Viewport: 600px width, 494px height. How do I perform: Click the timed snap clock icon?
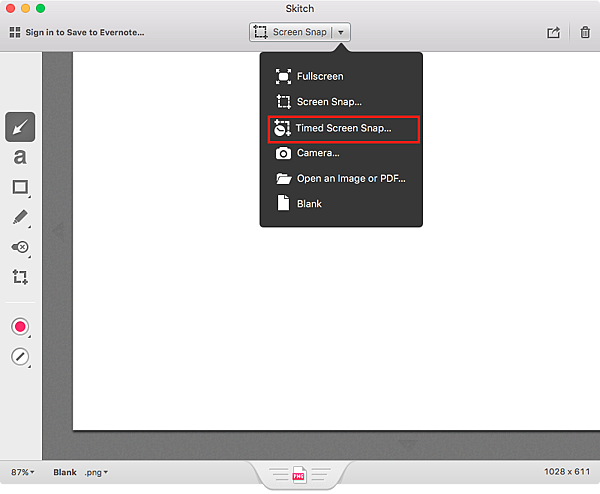(282, 129)
